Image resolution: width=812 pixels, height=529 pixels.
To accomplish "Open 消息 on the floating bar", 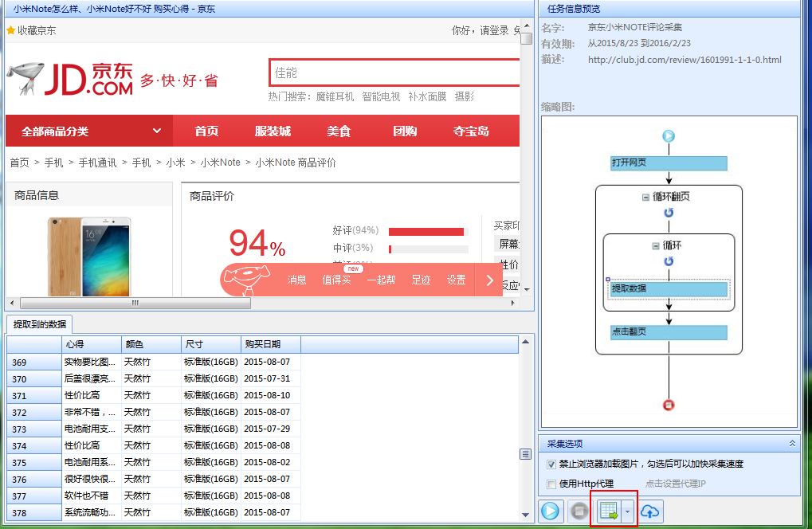I will pyautogui.click(x=296, y=280).
